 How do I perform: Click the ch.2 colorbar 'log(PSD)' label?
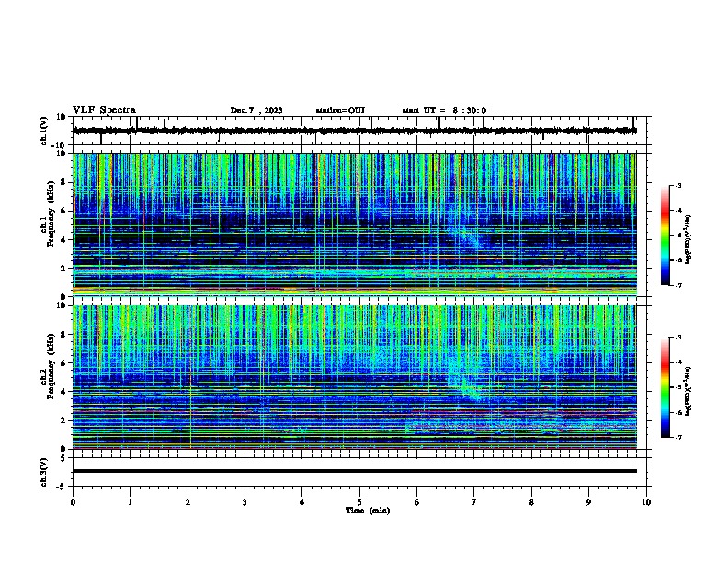tap(688, 391)
